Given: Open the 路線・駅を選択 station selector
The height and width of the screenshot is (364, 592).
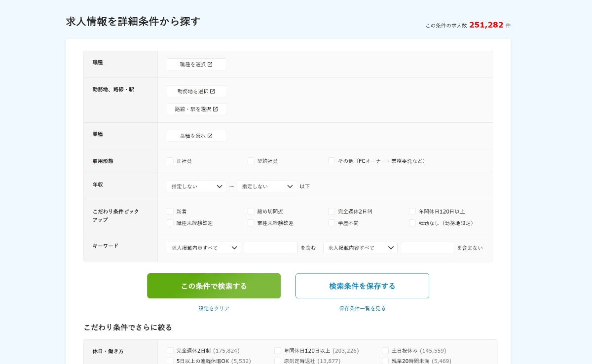Looking at the screenshot, I should [196, 109].
